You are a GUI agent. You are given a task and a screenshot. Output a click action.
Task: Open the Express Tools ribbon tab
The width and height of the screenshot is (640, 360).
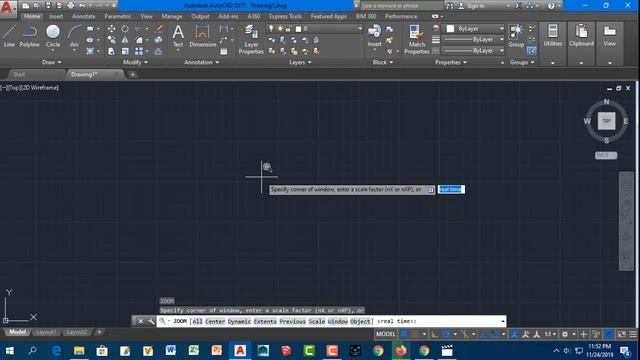click(x=285, y=16)
